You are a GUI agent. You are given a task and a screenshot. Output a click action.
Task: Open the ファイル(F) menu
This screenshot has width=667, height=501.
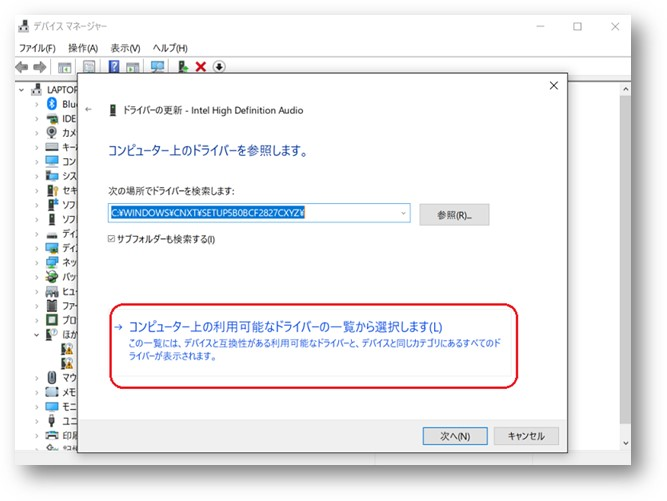pos(37,48)
